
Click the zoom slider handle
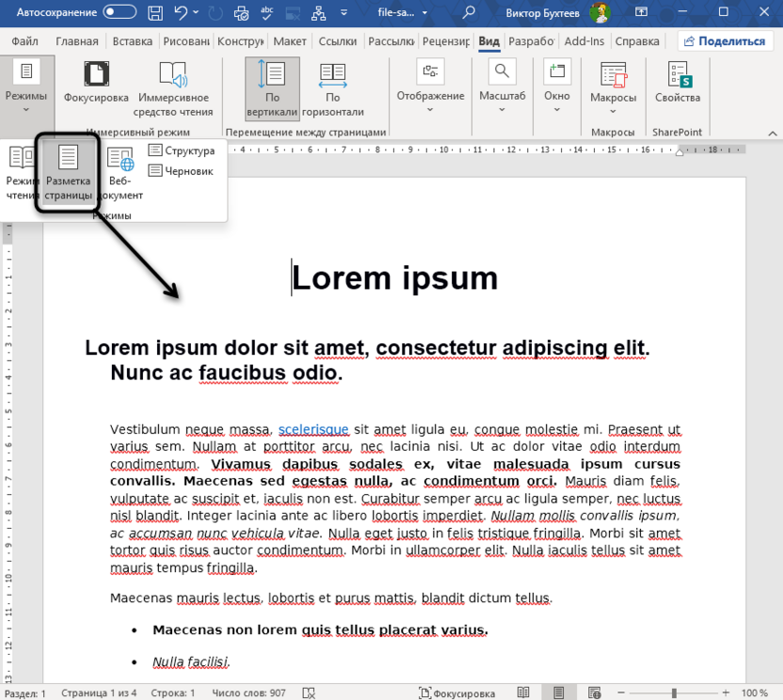674,693
